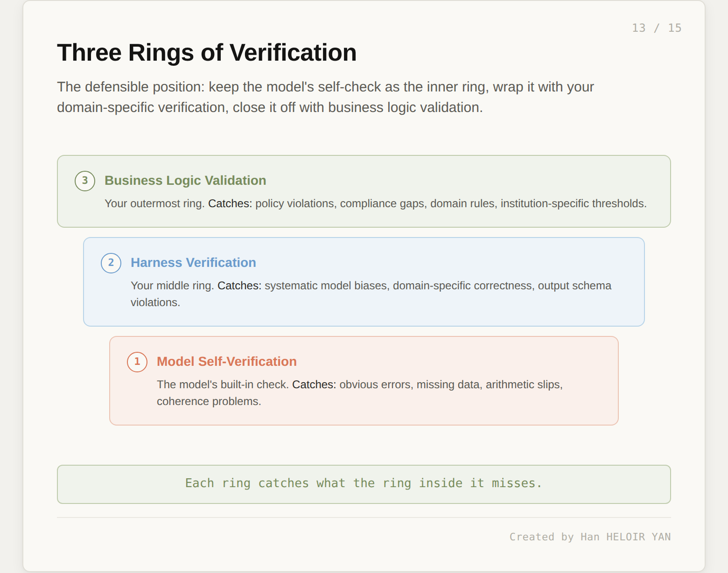728x573 pixels.
Task: Click the 'Your middle ring' description text
Action: [371, 294]
